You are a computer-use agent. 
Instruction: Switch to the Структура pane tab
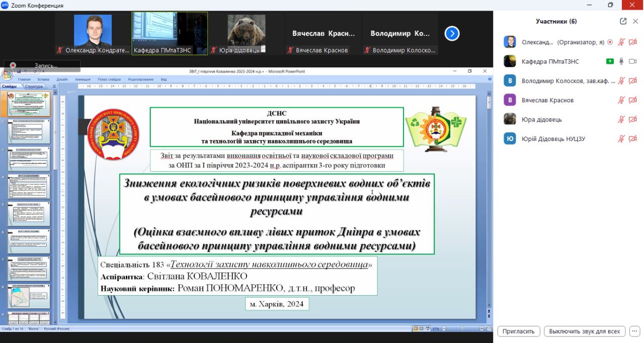coord(34,87)
